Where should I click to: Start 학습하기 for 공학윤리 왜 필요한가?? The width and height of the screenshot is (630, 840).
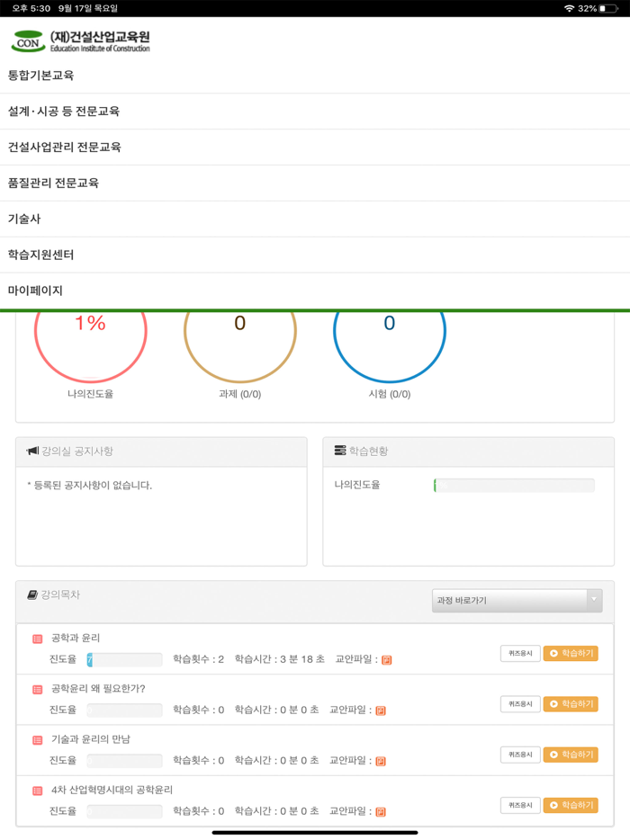coord(571,704)
